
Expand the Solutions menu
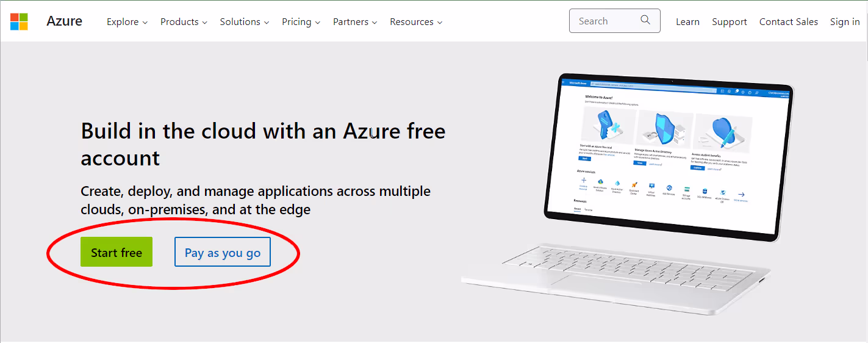tap(245, 21)
